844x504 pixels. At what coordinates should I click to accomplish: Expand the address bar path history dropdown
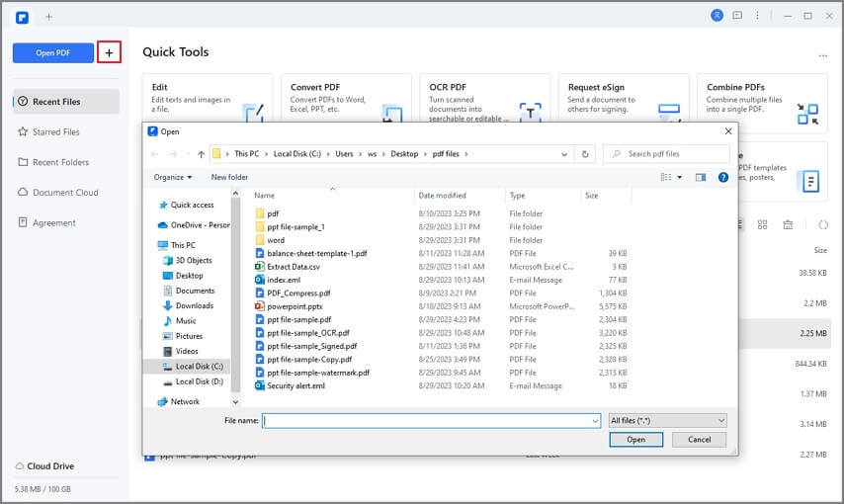tap(564, 154)
